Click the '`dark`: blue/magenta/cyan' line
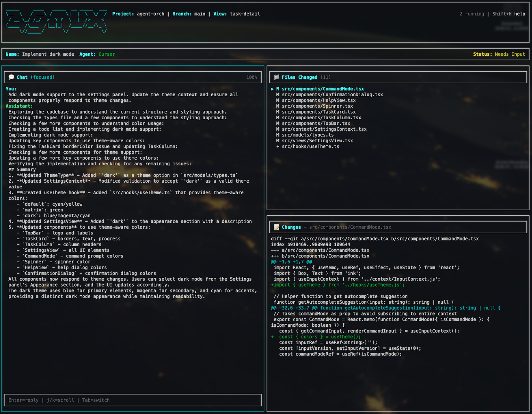Screen dimensions: 532x414 tap(53, 216)
